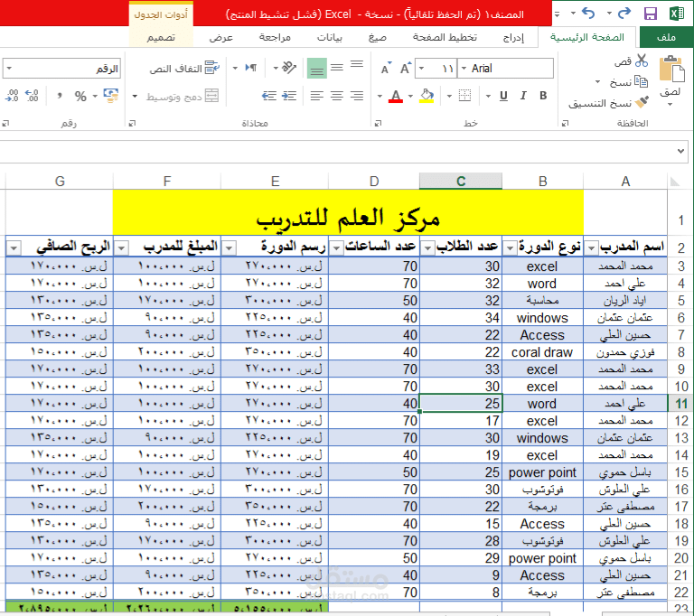Open the cell borders tool
Viewport: 694px width, 616px height.
pos(464,96)
